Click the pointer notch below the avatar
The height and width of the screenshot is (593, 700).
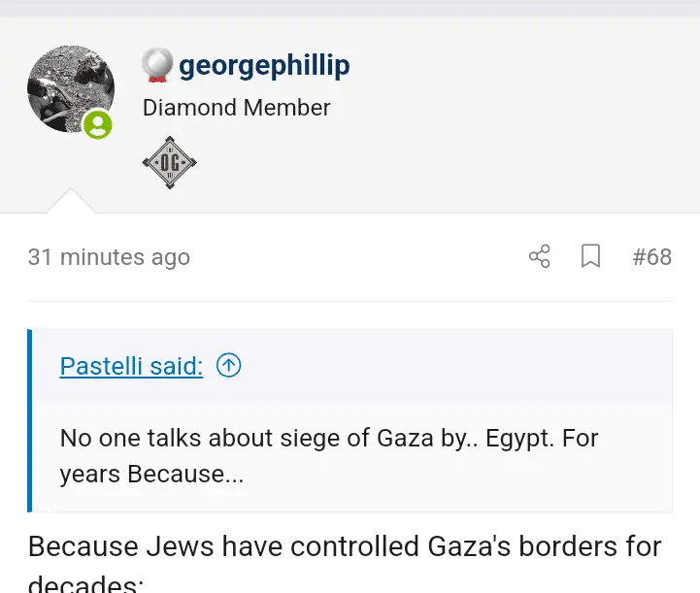[71, 201]
